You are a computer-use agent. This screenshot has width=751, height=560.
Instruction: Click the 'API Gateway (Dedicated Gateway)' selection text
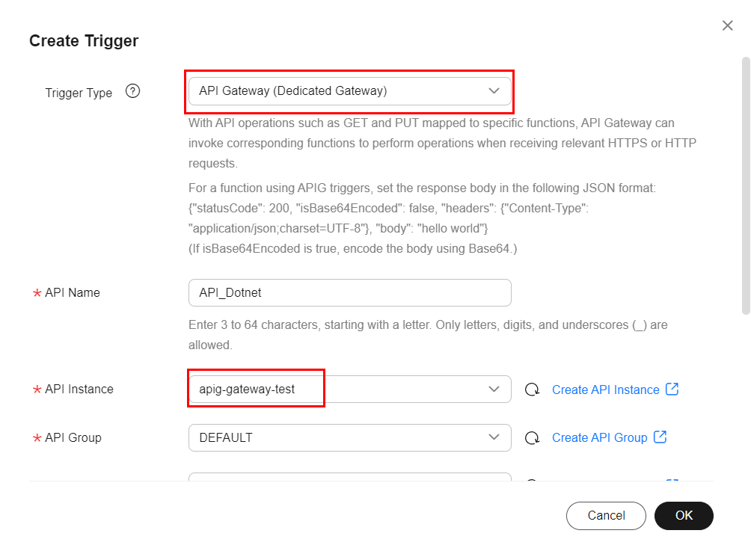pyautogui.click(x=292, y=91)
